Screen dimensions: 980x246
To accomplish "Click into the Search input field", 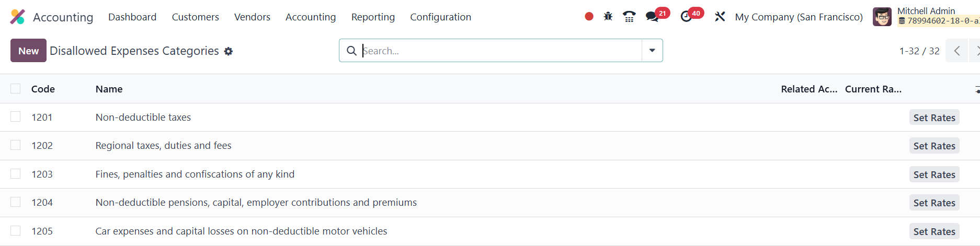I will click(497, 51).
